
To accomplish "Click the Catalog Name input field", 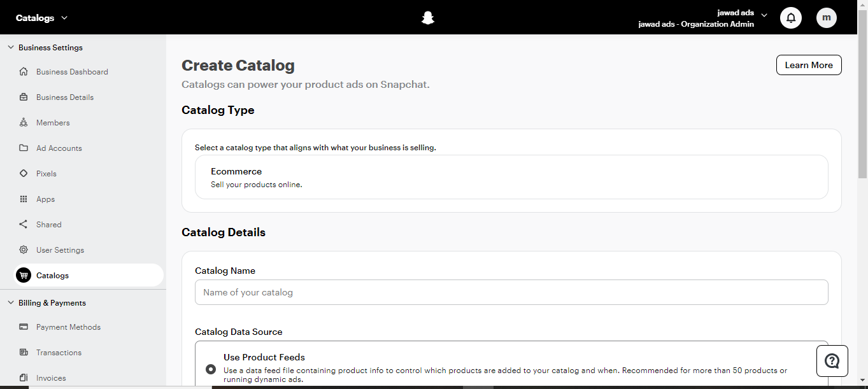I will click(511, 292).
